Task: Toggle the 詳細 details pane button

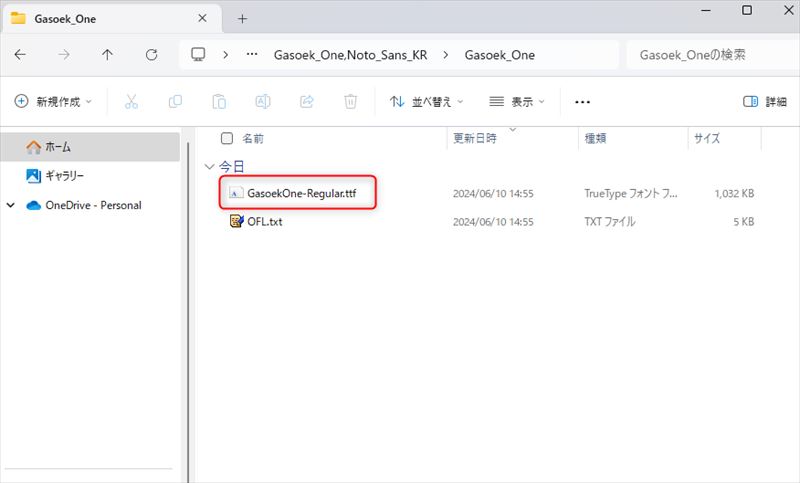Action: (x=765, y=102)
